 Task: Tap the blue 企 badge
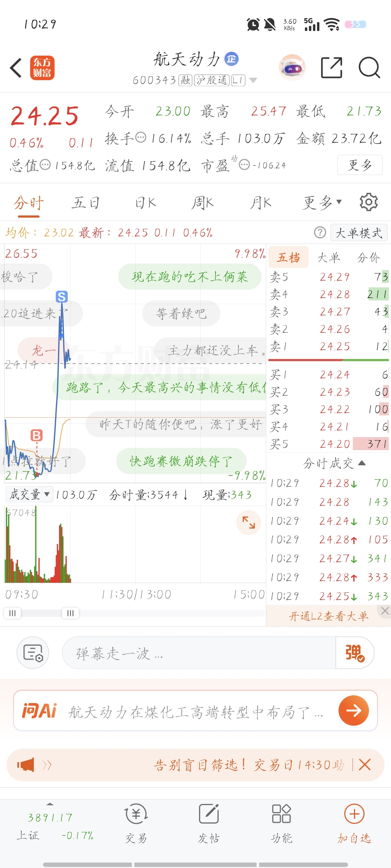click(231, 59)
